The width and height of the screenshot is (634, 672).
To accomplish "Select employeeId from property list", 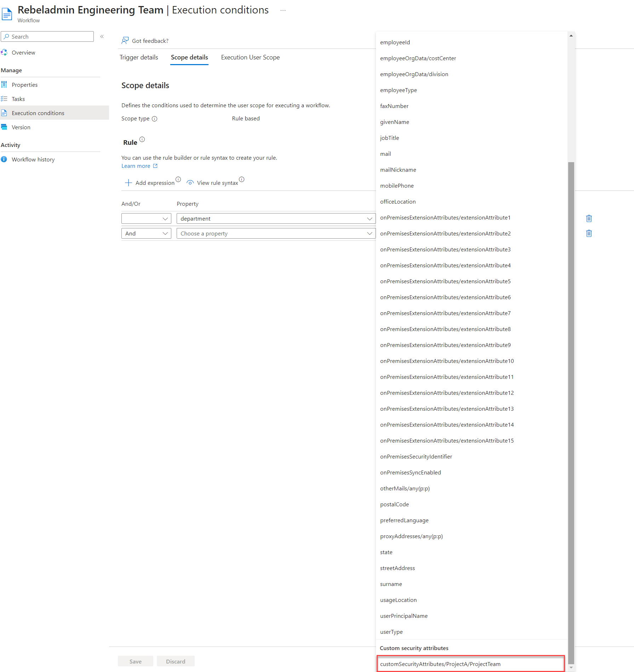I will coord(472,42).
